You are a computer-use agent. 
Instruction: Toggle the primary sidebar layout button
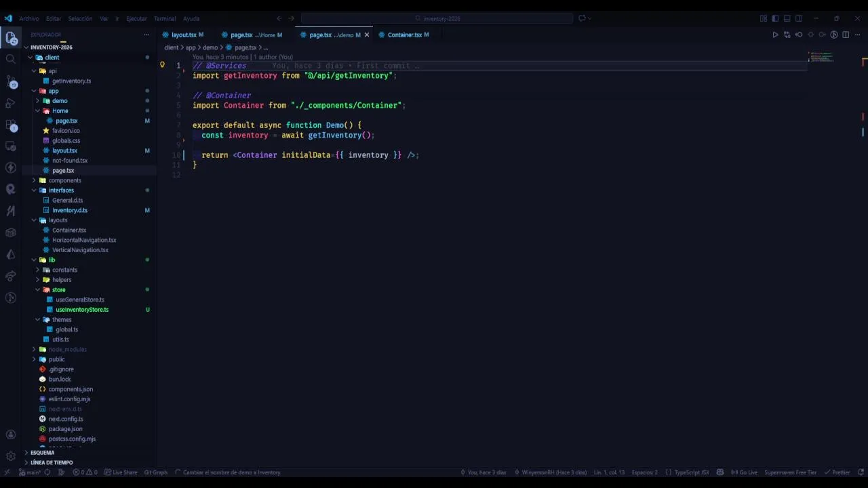[775, 18]
